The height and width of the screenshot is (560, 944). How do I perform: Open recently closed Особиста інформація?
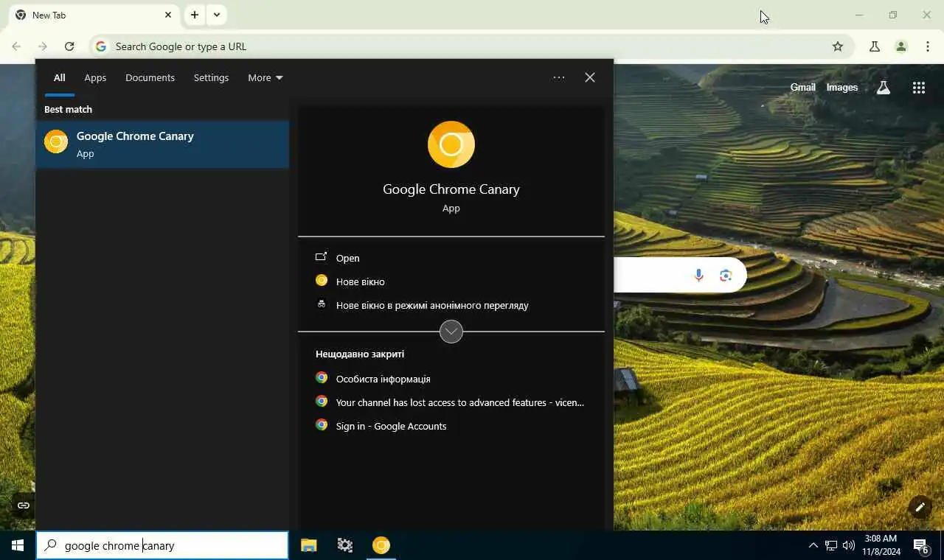pyautogui.click(x=451, y=379)
